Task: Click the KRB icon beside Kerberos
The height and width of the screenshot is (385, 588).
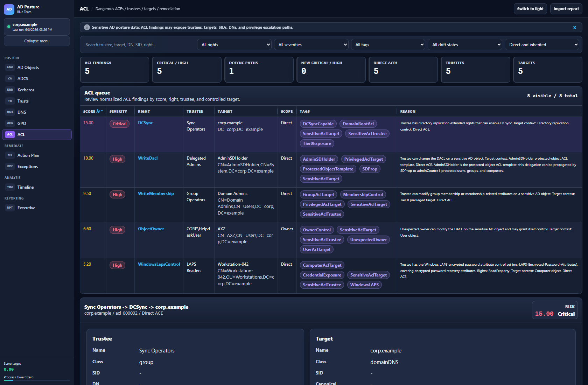Action: [x=10, y=90]
